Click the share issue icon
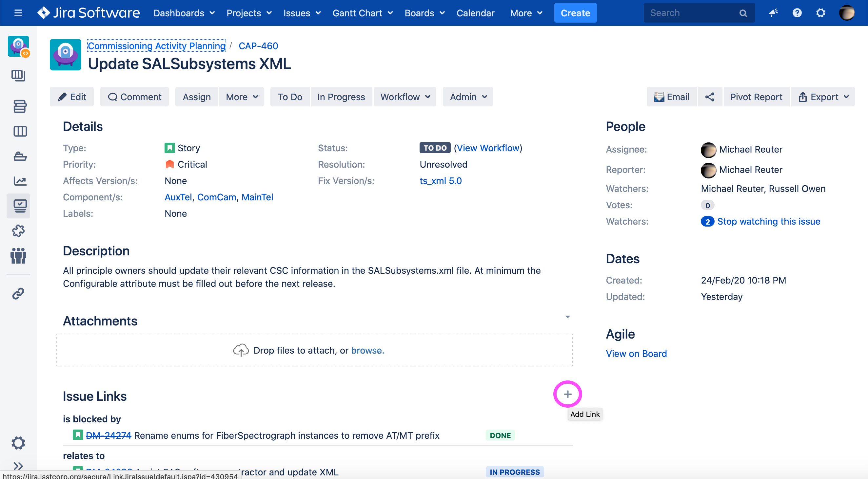868x479 pixels. click(x=710, y=97)
